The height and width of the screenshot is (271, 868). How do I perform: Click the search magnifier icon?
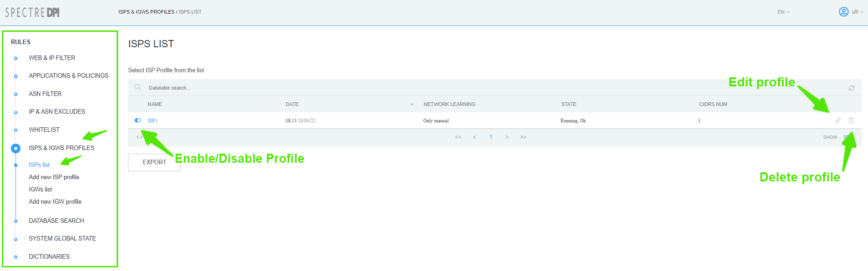[x=138, y=87]
